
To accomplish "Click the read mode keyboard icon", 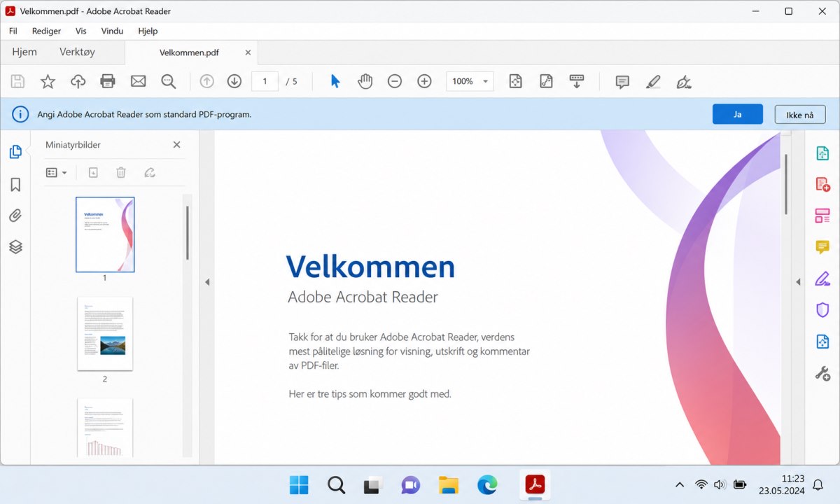I will tap(577, 81).
